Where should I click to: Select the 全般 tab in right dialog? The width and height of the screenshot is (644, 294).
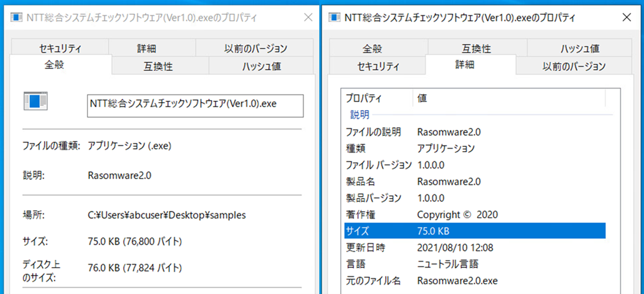(x=377, y=48)
